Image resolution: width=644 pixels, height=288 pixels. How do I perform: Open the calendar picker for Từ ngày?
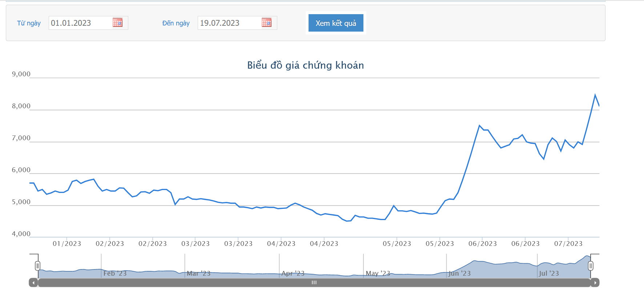click(x=117, y=23)
